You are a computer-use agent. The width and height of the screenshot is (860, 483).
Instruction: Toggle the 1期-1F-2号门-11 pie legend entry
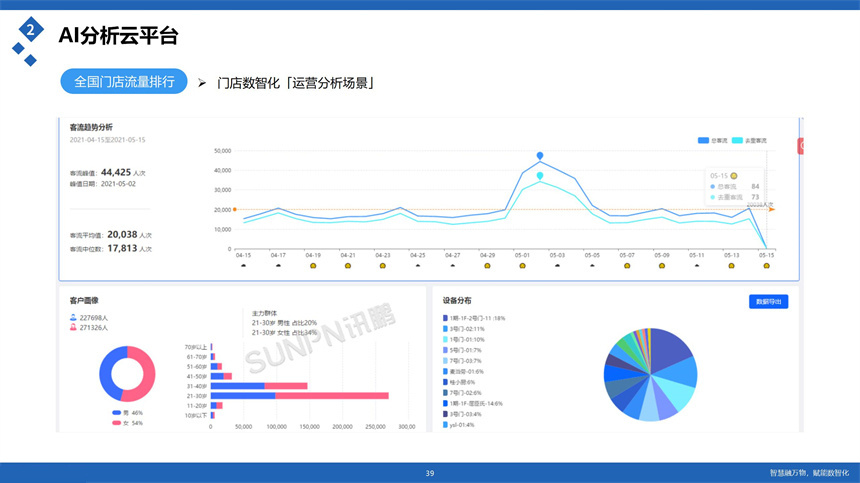[x=474, y=318]
